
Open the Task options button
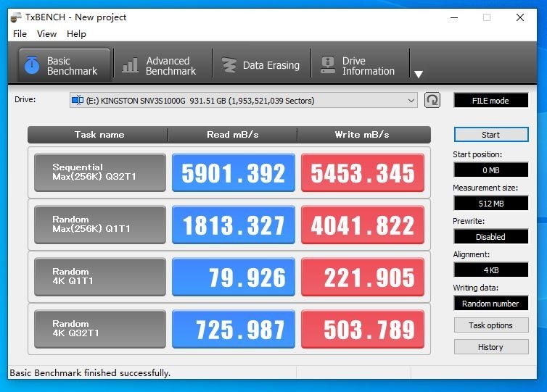[491, 325]
